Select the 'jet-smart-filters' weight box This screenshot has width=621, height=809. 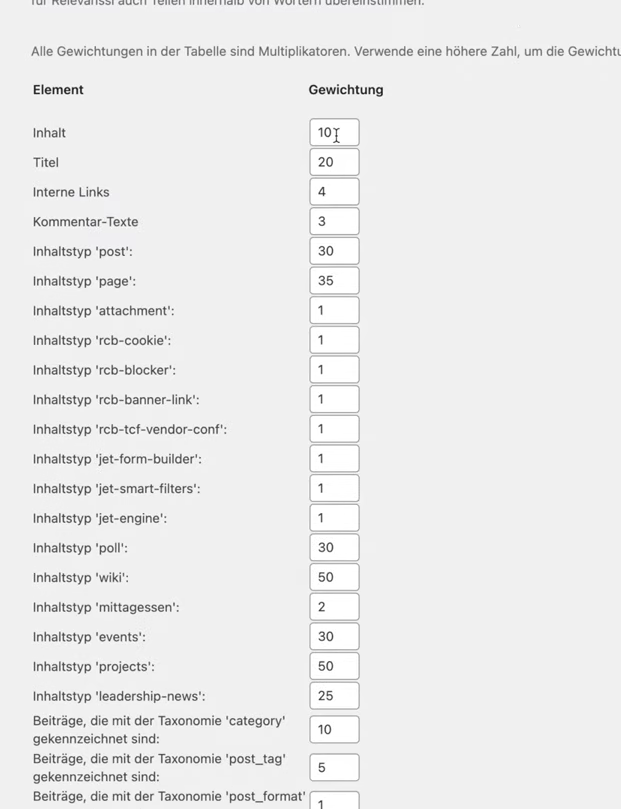(x=335, y=487)
